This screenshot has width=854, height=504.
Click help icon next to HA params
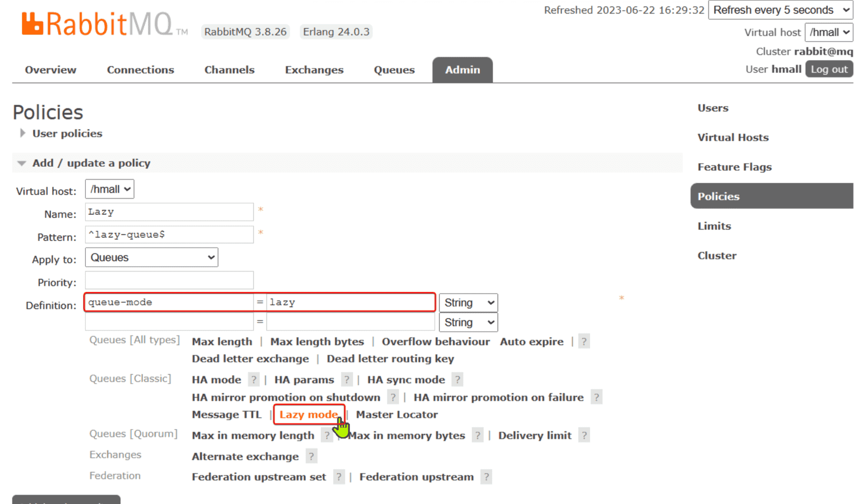[347, 380]
